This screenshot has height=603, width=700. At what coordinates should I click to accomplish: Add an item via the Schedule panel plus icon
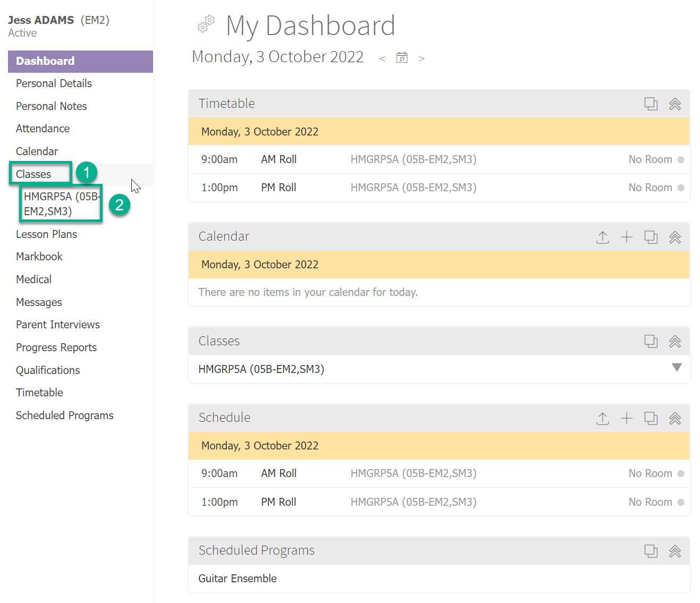click(627, 419)
